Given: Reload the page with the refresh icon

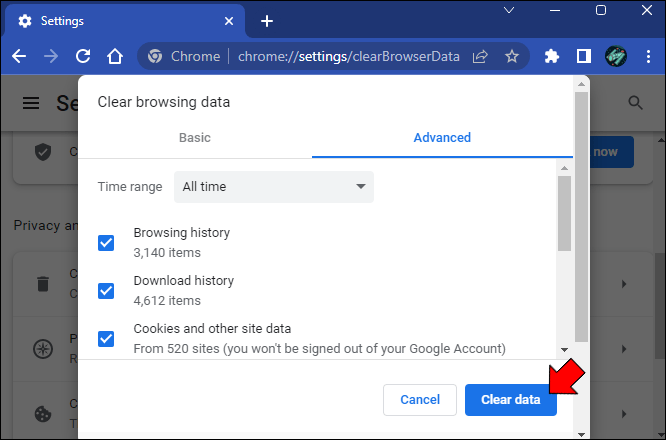Looking at the screenshot, I should [83, 57].
